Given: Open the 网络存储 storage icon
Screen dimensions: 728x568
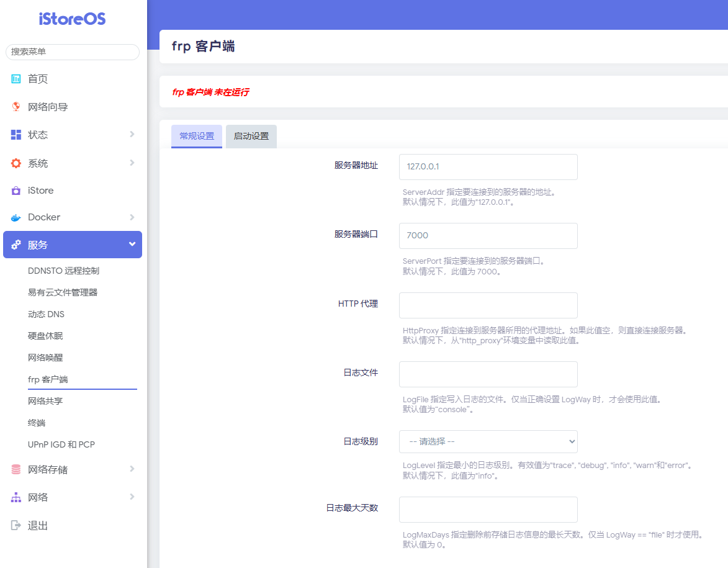Looking at the screenshot, I should point(15,469).
